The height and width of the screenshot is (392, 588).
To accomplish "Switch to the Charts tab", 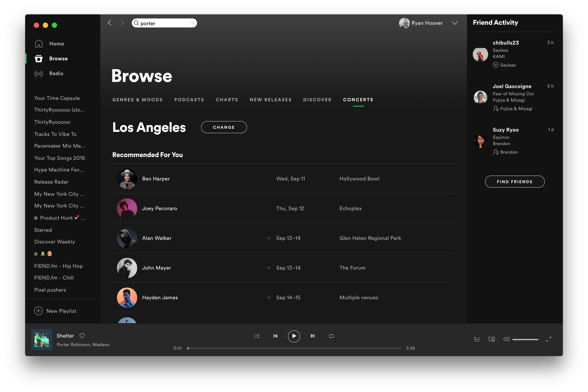I will (x=227, y=100).
